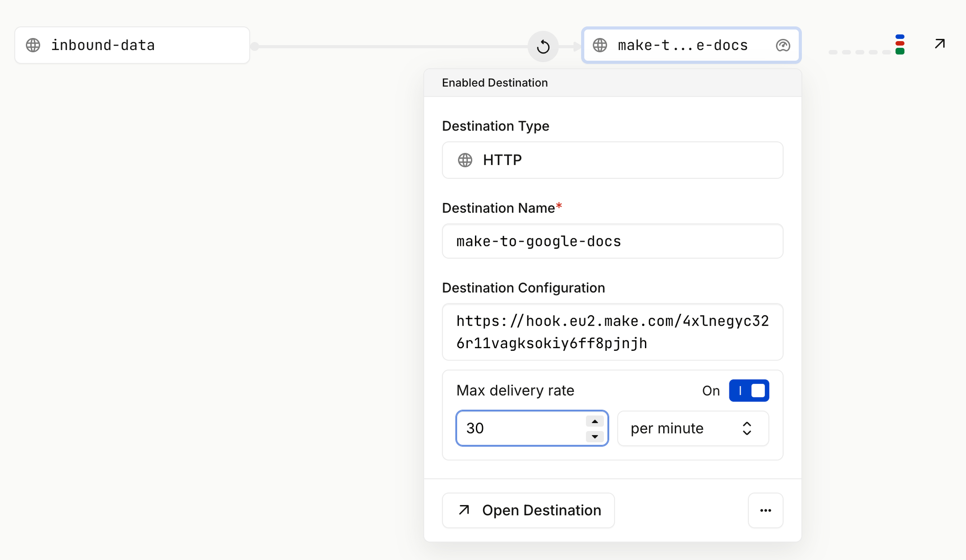Click the Open Destination button
The image size is (966, 560).
(x=528, y=510)
